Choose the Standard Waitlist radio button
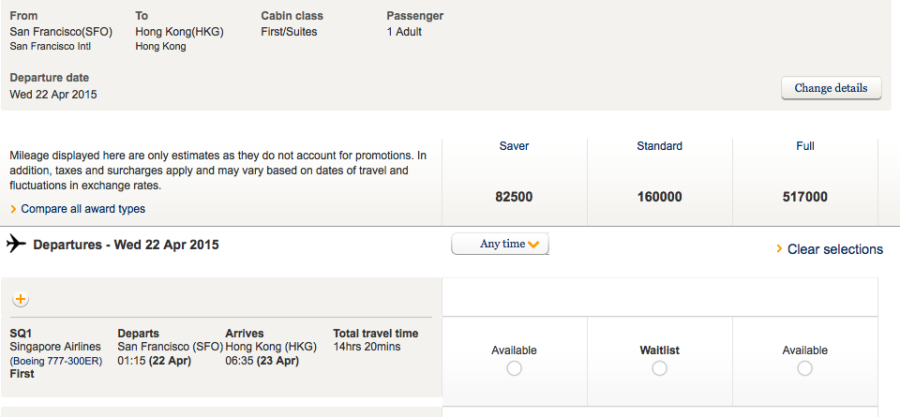The image size is (900, 417). [659, 369]
